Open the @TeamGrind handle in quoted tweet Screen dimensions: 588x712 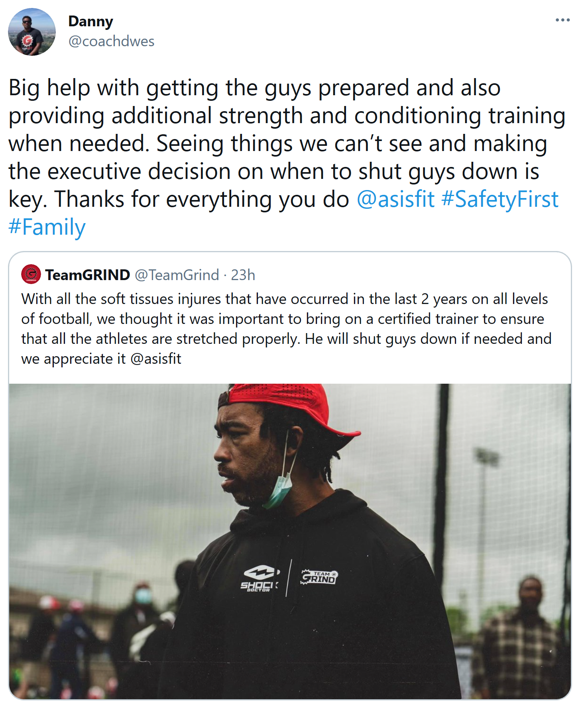(177, 275)
